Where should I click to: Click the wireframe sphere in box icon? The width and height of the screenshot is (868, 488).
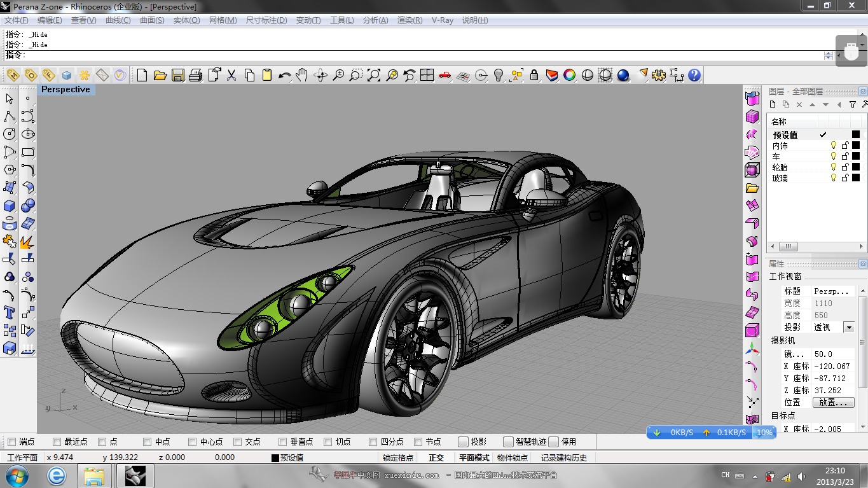pyautogui.click(x=752, y=170)
